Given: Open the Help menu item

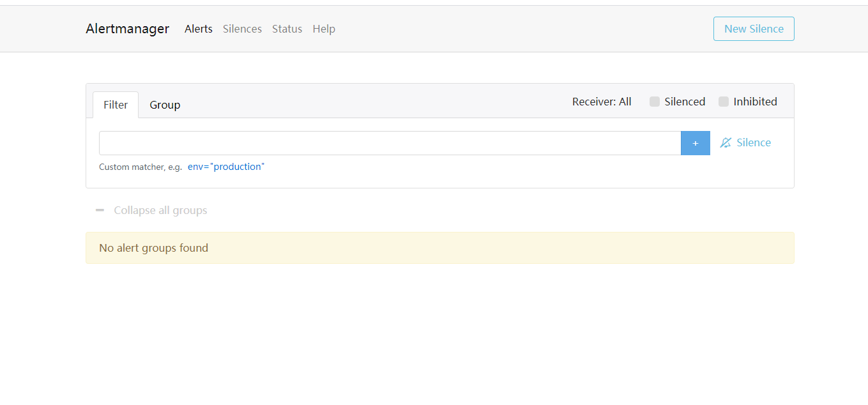Looking at the screenshot, I should tap(324, 29).
